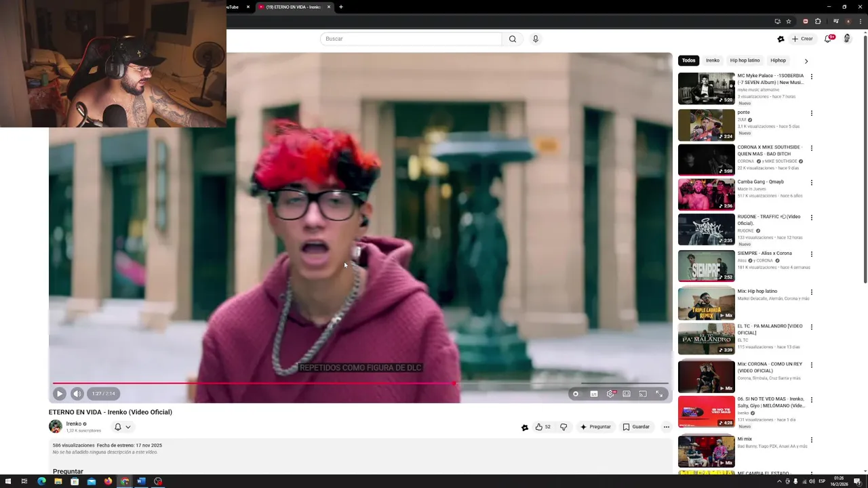Dislike the video with thumbs down
Image resolution: width=868 pixels, height=488 pixels.
(564, 427)
